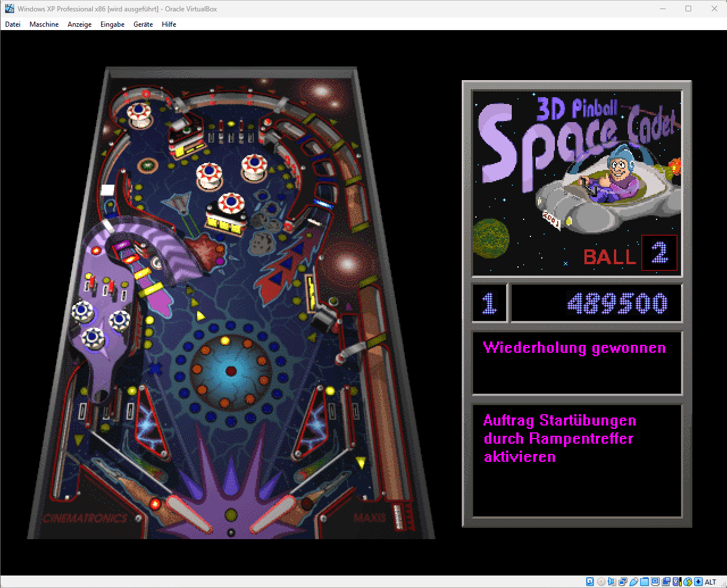This screenshot has width=727, height=588.
Task: Click the keyboard capture arrow icon
Action: point(698,582)
